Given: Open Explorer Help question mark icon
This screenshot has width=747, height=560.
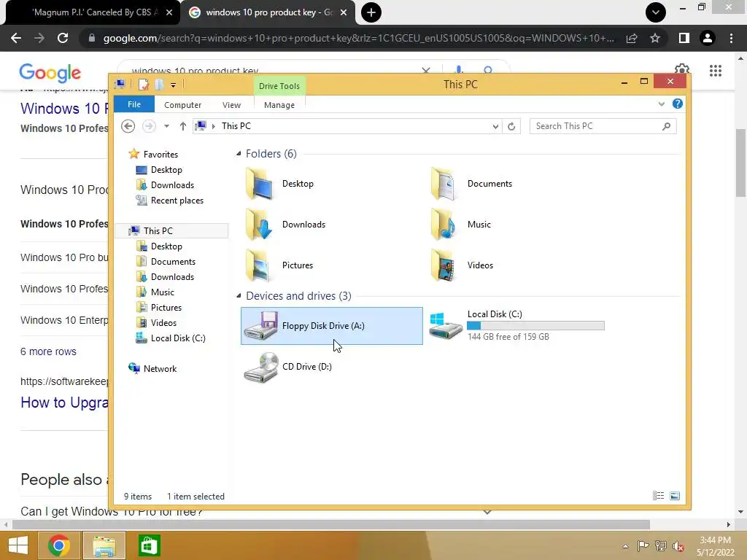Looking at the screenshot, I should [678, 104].
